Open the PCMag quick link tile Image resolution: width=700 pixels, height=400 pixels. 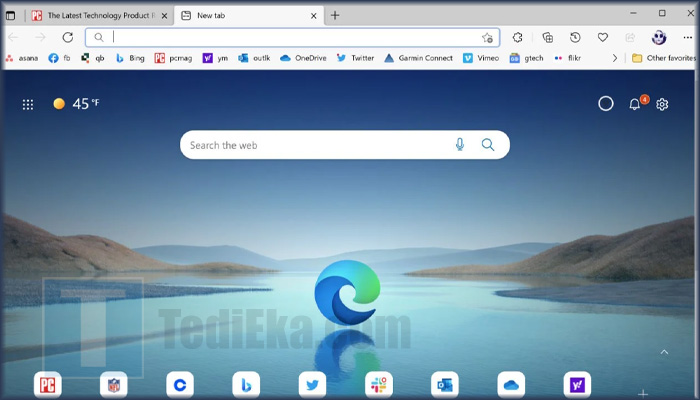pos(48,385)
